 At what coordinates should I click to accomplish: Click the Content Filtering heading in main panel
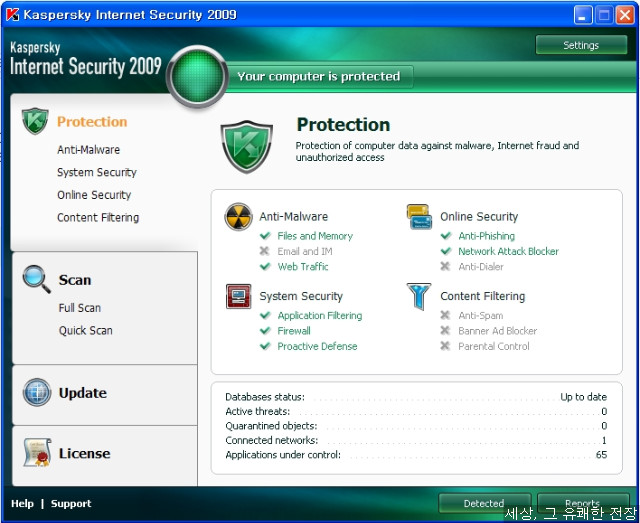coord(483,296)
